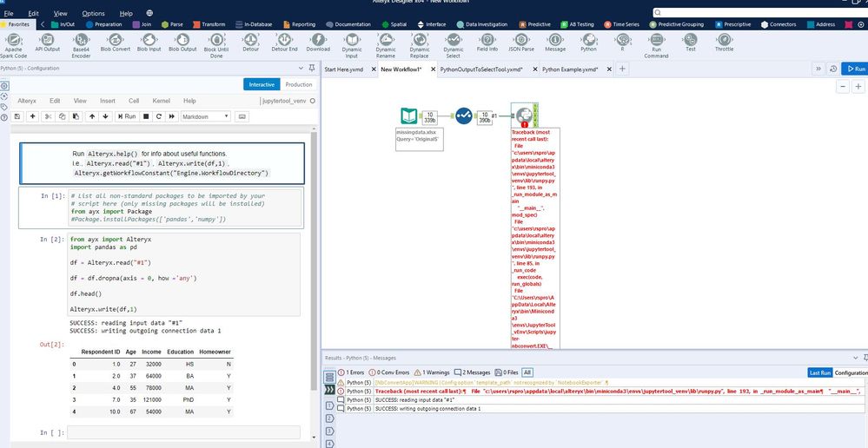Select the Apache Spark Code tool

[x=13, y=45]
